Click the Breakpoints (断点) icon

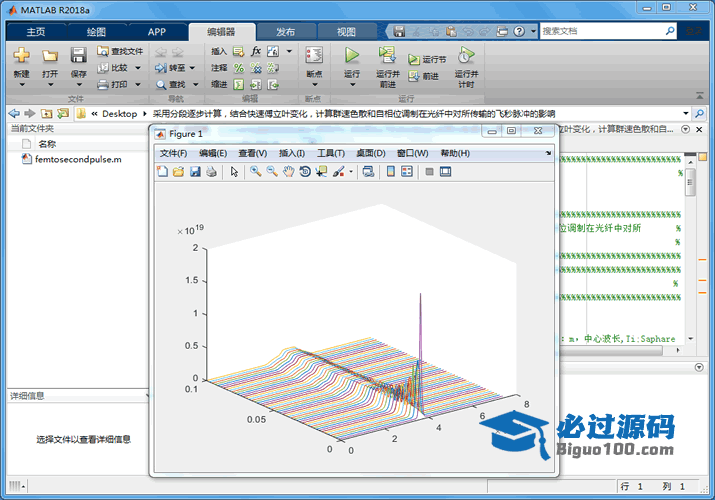click(314, 56)
